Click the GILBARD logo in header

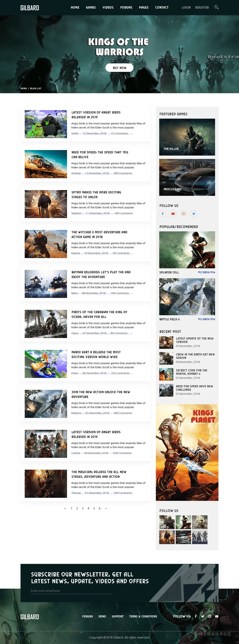tap(30, 8)
